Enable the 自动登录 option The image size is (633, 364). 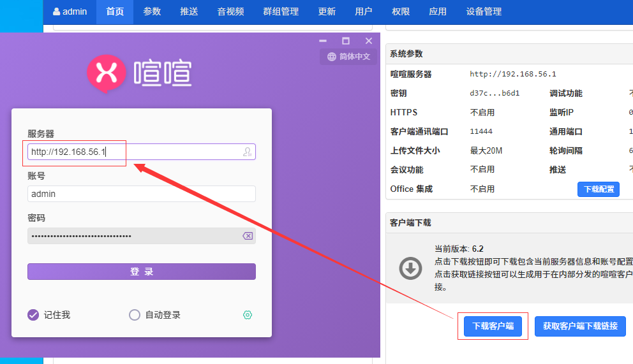click(135, 315)
